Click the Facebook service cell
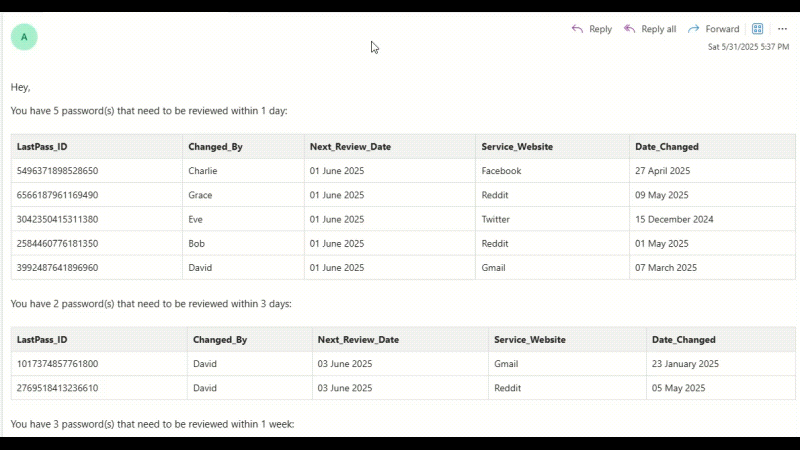 [x=501, y=171]
